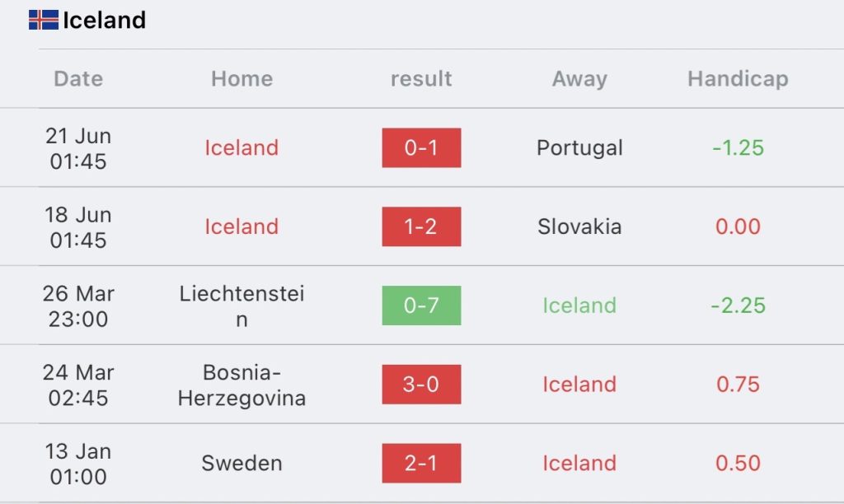Open the Bosnia-Herzegovina team link
The width and height of the screenshot is (844, 504).
241,385
